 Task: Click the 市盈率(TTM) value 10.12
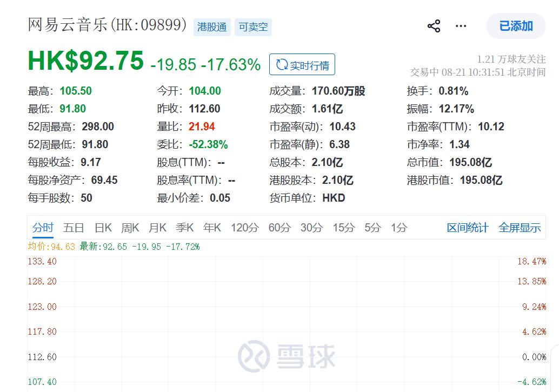491,127
